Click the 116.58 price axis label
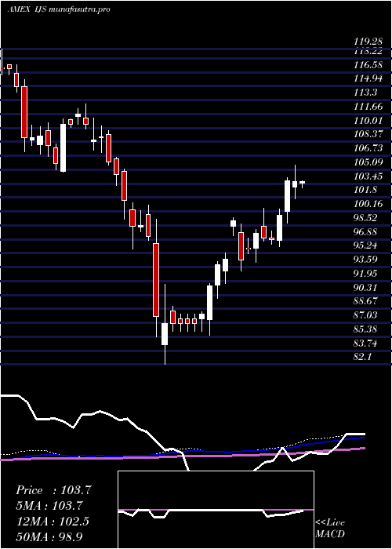This screenshot has height=549, width=392. (x=368, y=64)
